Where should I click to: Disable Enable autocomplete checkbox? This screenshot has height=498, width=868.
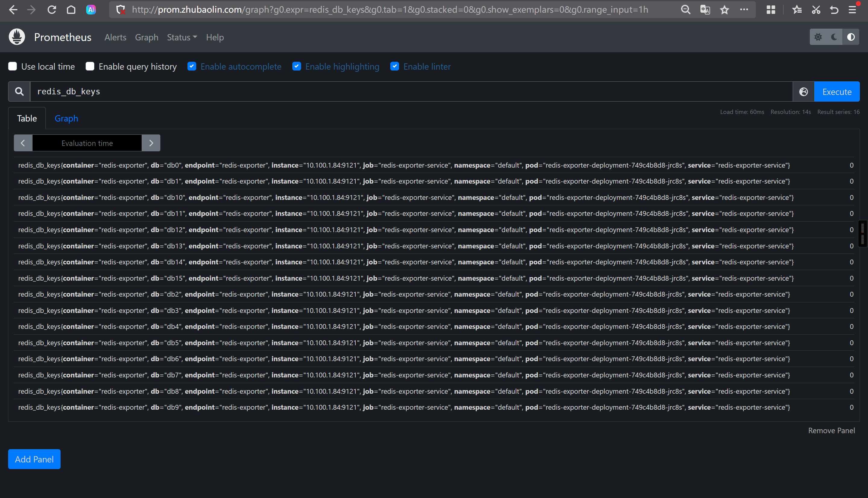pos(192,66)
